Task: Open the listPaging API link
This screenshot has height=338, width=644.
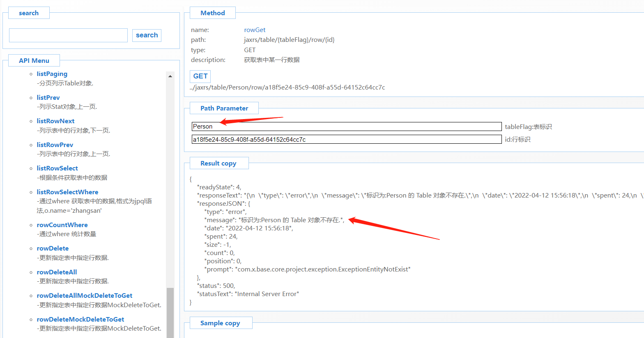Action: coord(52,74)
